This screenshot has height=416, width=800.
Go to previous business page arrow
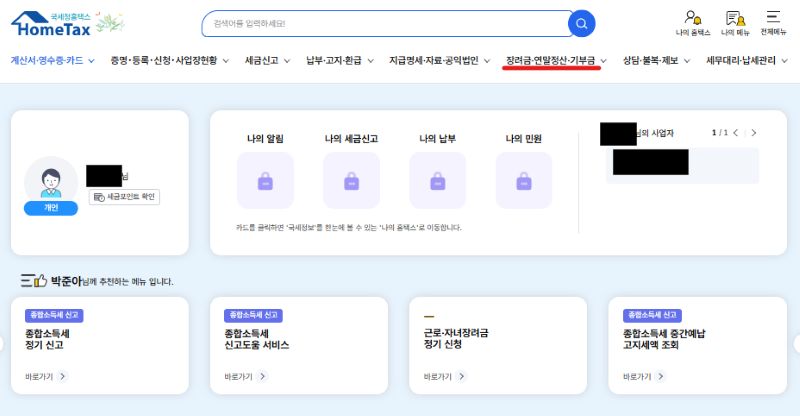(x=736, y=133)
